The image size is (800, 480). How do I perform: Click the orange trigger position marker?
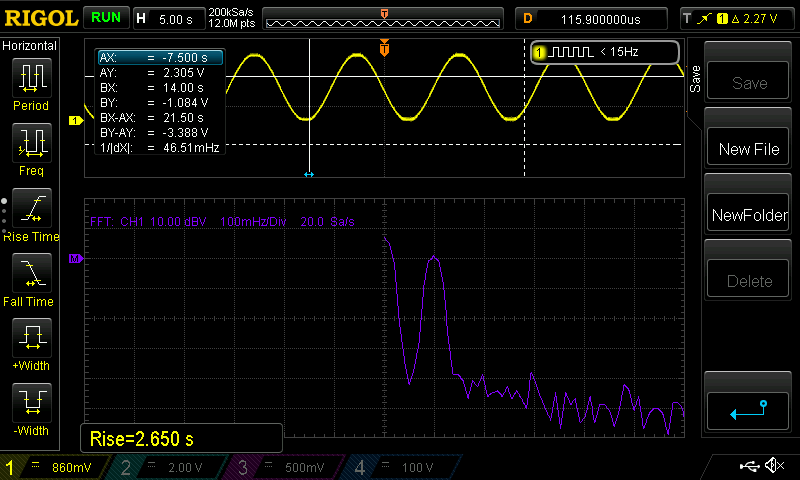(x=385, y=48)
